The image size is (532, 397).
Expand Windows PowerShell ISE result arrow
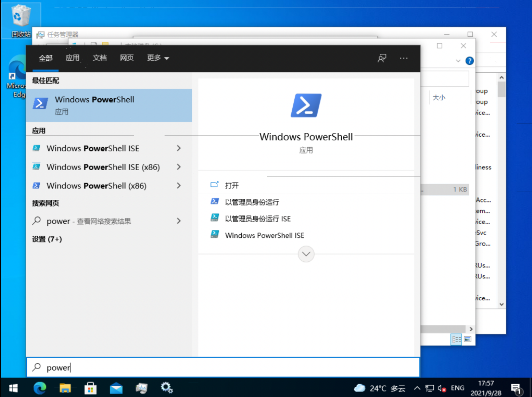[179, 148]
